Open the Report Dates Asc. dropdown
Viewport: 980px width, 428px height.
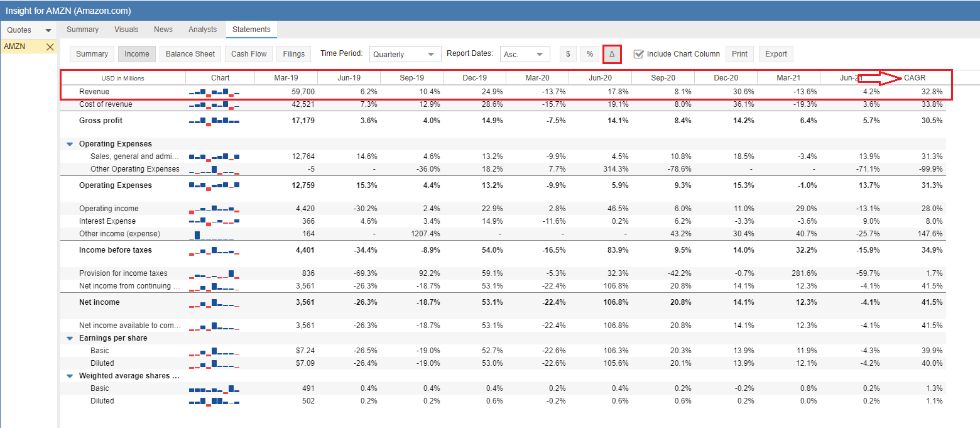tap(525, 55)
